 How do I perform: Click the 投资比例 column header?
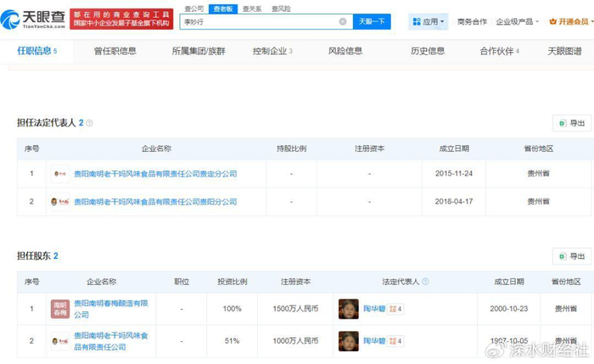point(233,282)
